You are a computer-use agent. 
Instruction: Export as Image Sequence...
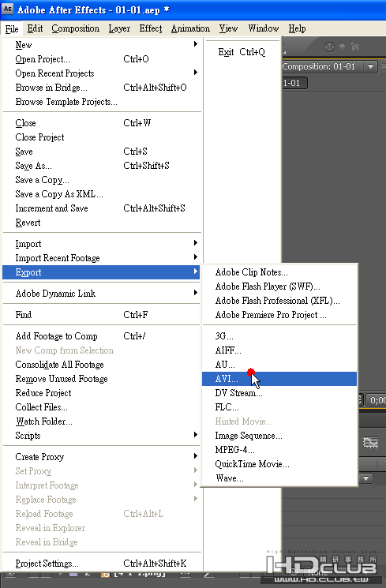point(279,436)
